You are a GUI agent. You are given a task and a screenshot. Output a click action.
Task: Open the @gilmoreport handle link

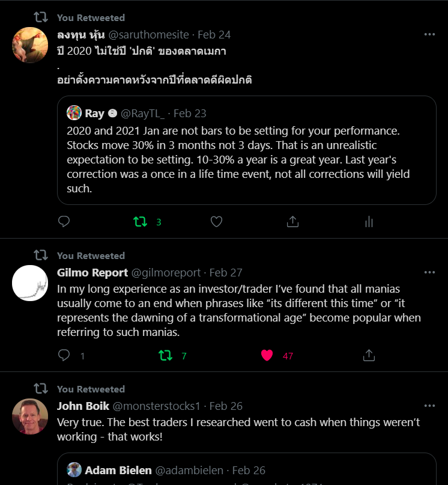coord(167,272)
